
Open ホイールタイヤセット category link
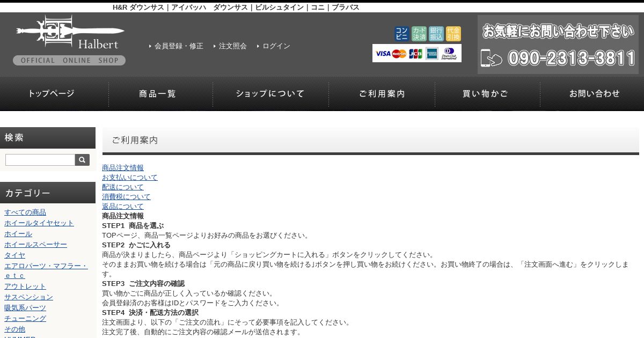click(x=39, y=223)
